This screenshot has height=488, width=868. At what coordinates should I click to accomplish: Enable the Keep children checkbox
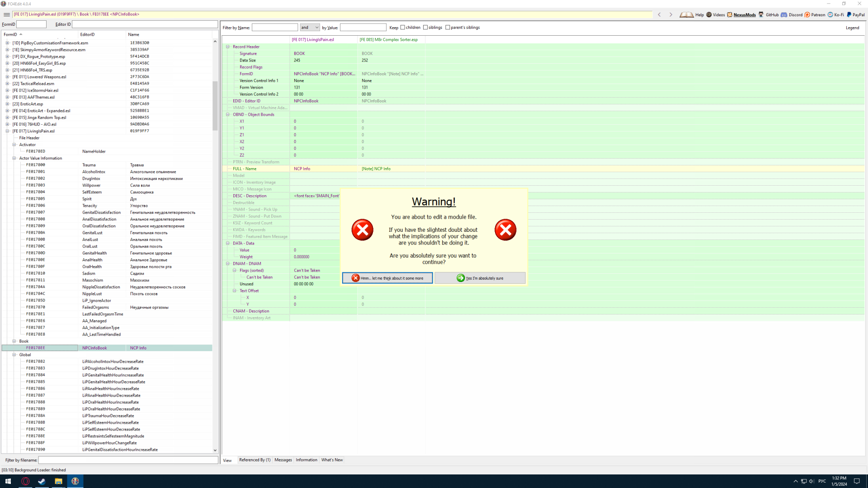pyautogui.click(x=403, y=28)
